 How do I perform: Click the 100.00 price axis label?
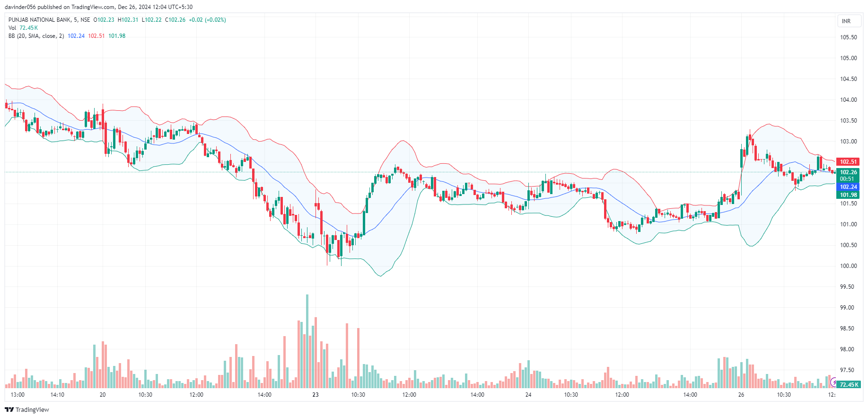click(x=848, y=266)
